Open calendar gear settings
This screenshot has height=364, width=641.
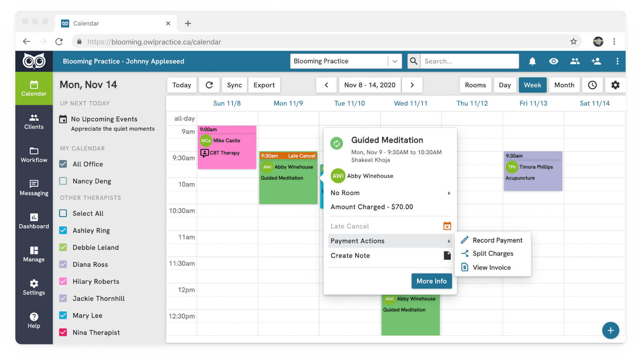coord(615,85)
